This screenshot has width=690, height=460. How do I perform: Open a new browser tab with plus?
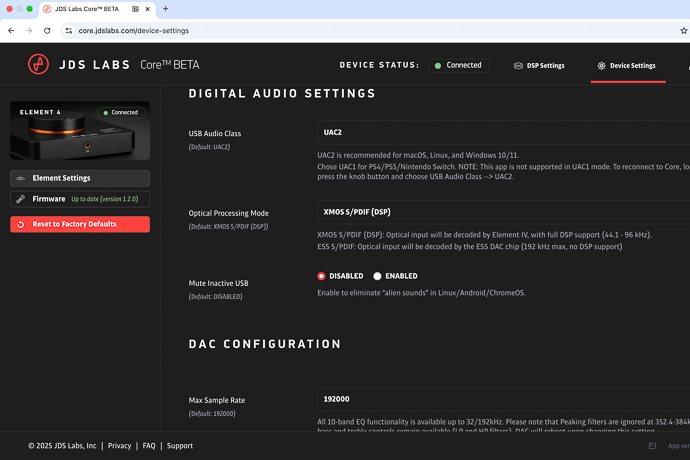165,9
